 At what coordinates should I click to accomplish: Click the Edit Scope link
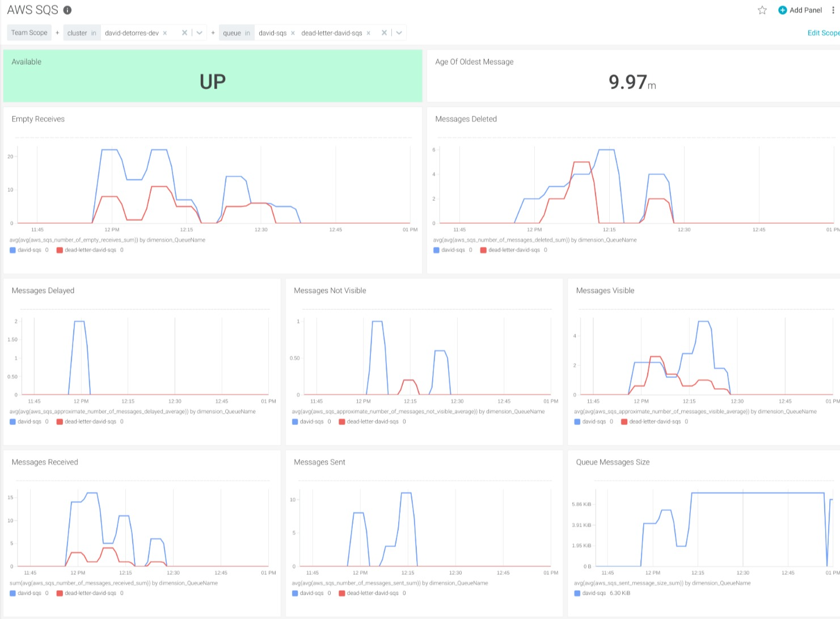pos(824,33)
